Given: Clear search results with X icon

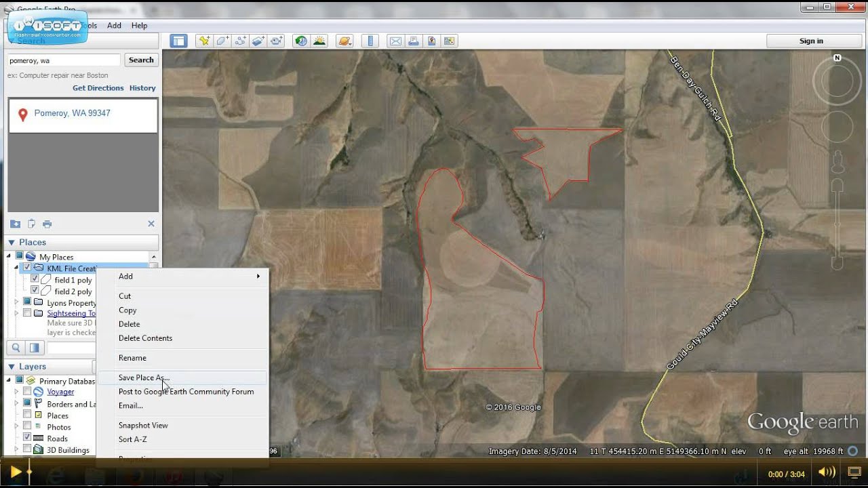Looking at the screenshot, I should pyautogui.click(x=151, y=224).
